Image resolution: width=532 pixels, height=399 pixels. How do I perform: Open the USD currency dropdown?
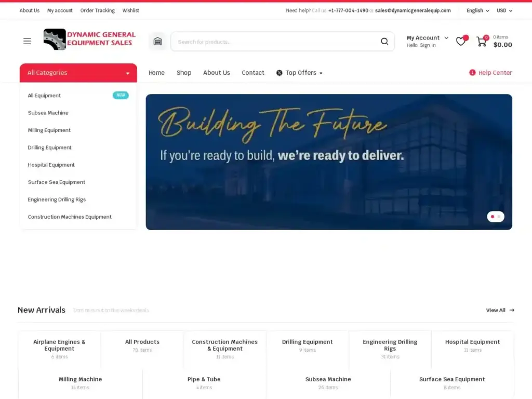tap(504, 10)
